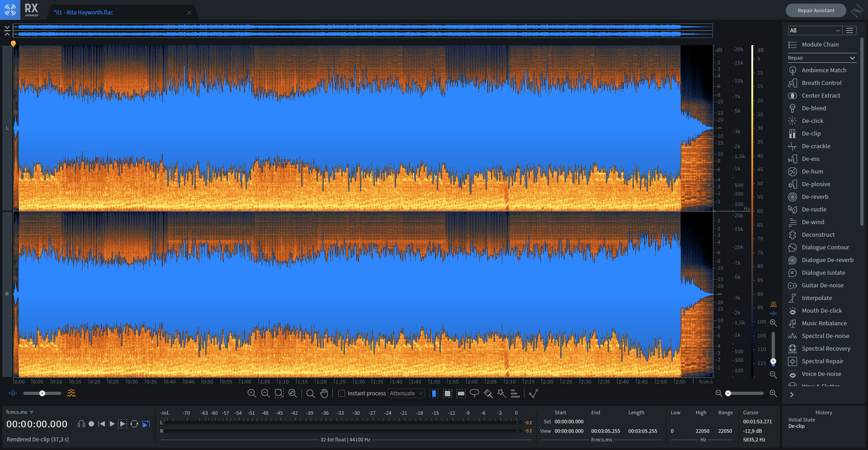
Task: Click the Repair Assistant button
Action: (x=816, y=10)
